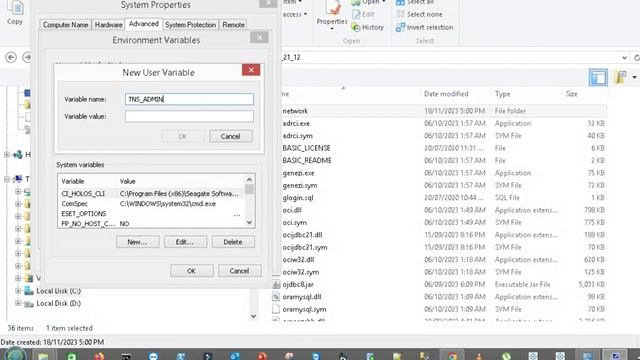Select the Local Disk (D:) drive icon

tap(29, 304)
